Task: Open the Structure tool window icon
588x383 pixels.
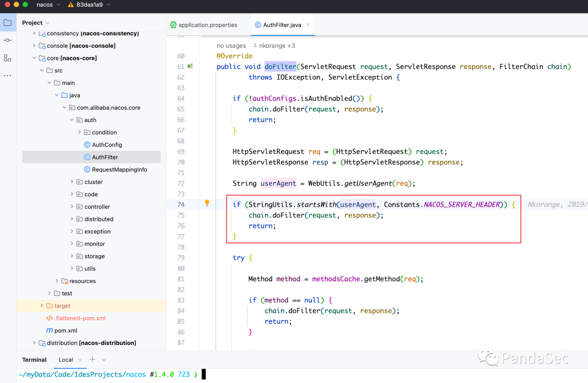Action: 8,58
